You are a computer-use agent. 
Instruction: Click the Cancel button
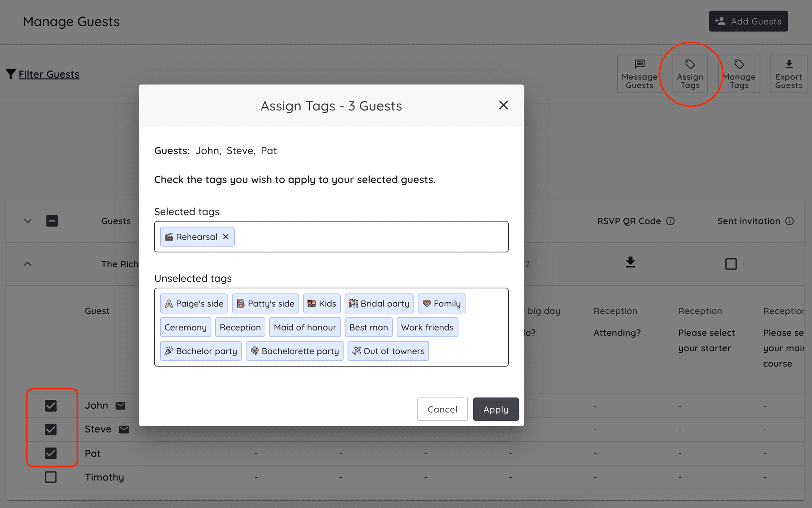[442, 409]
